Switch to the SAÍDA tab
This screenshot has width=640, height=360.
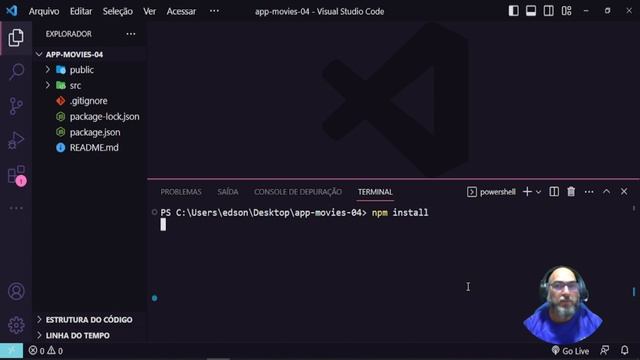[x=228, y=192]
